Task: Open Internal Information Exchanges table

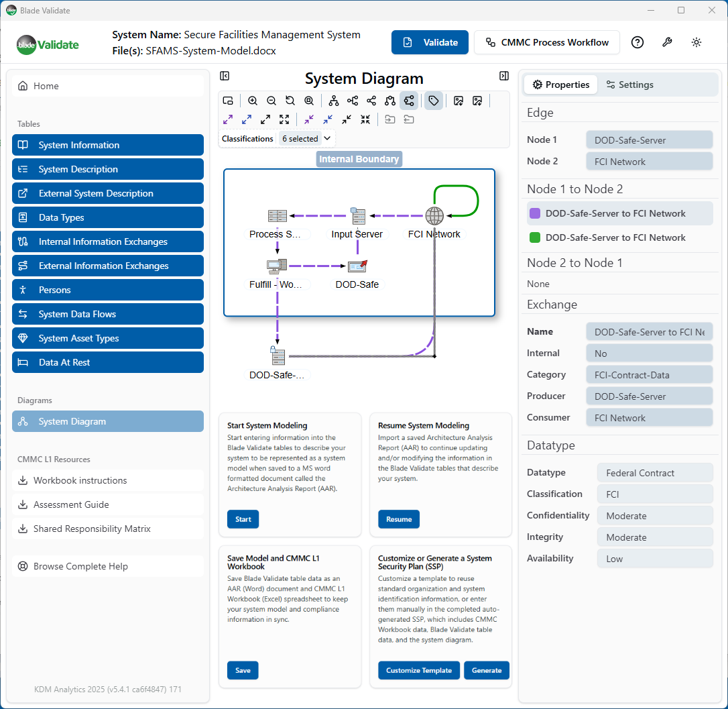Action: point(108,241)
